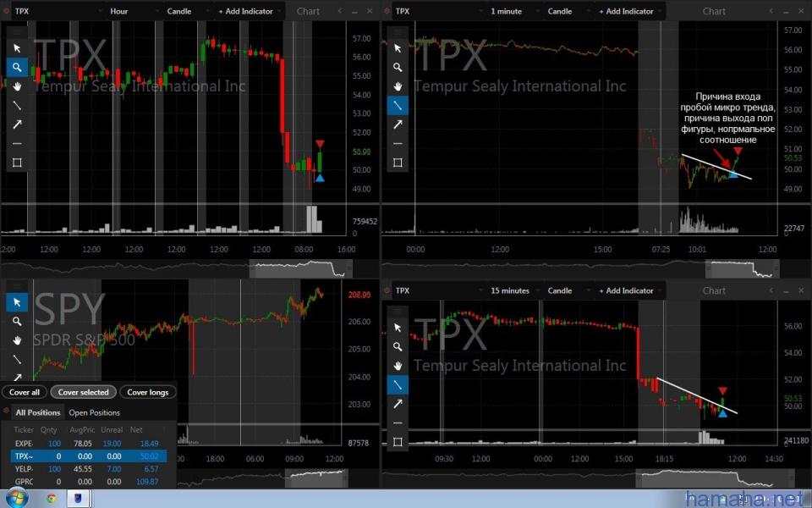
Task: Click the pointer tool in the TPX 1 minute chart
Action: point(398,48)
